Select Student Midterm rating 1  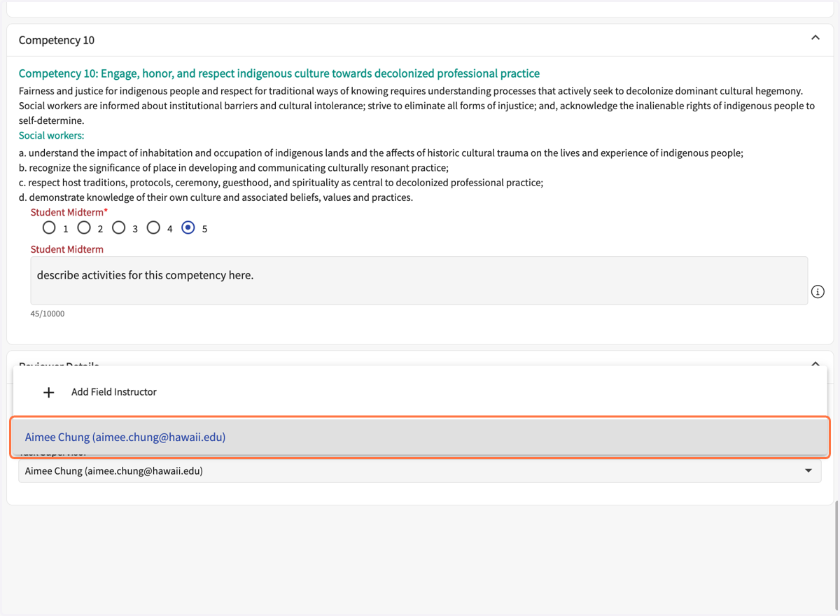tap(49, 227)
